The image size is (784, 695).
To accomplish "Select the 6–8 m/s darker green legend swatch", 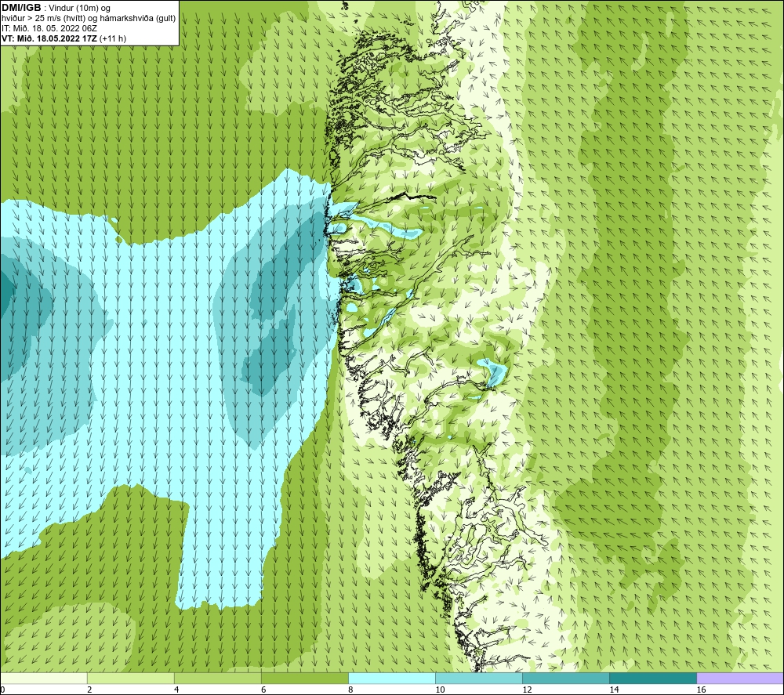I will pos(304,678).
